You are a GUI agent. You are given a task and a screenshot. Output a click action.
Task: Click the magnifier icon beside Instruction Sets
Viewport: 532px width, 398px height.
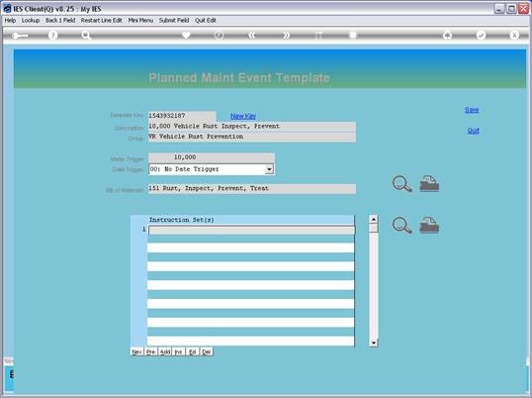(x=402, y=225)
